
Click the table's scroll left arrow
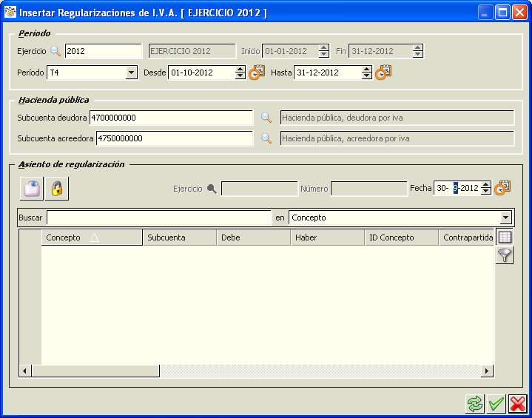click(x=24, y=371)
